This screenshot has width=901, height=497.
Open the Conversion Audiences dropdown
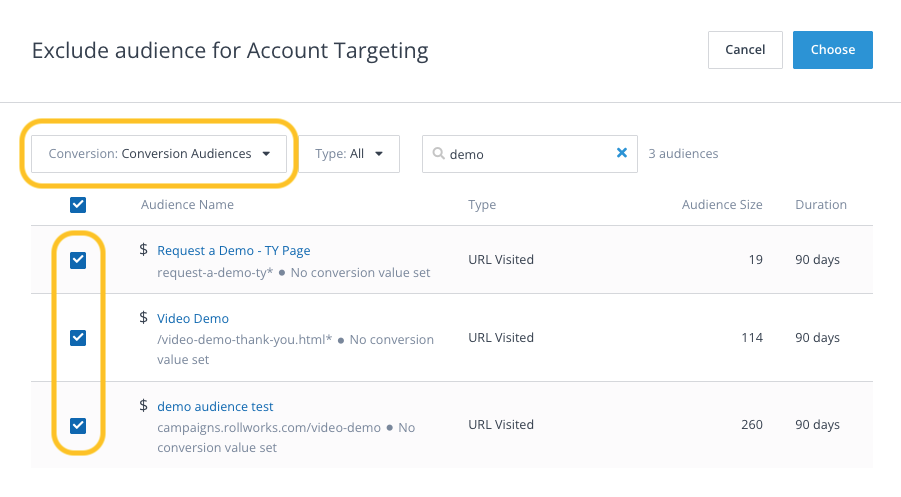point(159,154)
